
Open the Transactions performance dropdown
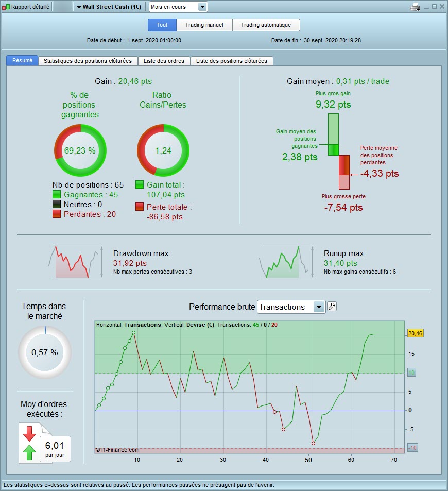pos(290,307)
